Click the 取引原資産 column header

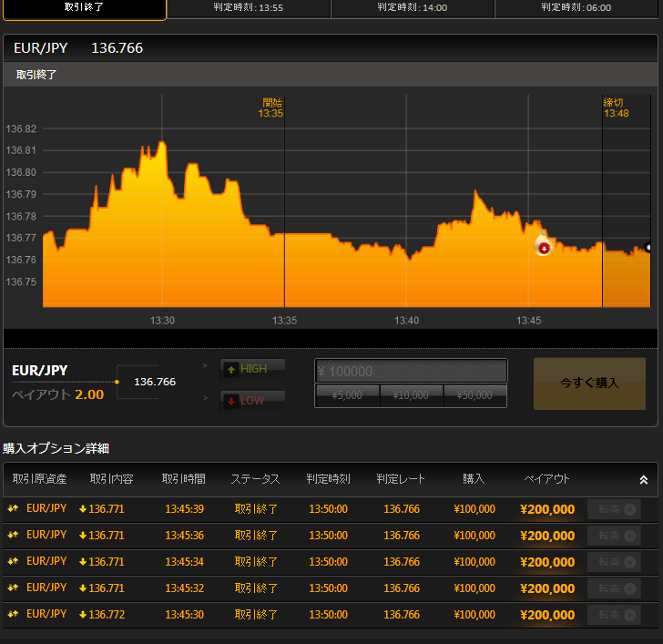pyautogui.click(x=40, y=478)
